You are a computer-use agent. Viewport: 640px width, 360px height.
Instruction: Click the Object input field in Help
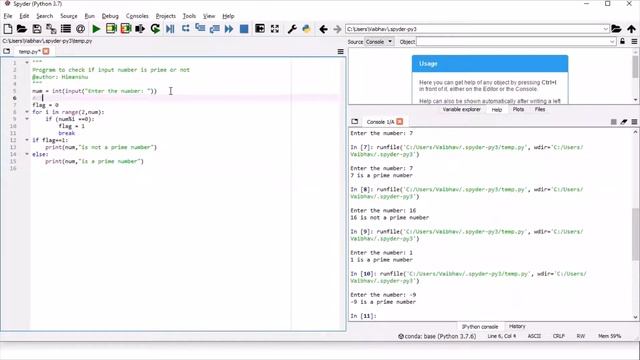point(513,42)
